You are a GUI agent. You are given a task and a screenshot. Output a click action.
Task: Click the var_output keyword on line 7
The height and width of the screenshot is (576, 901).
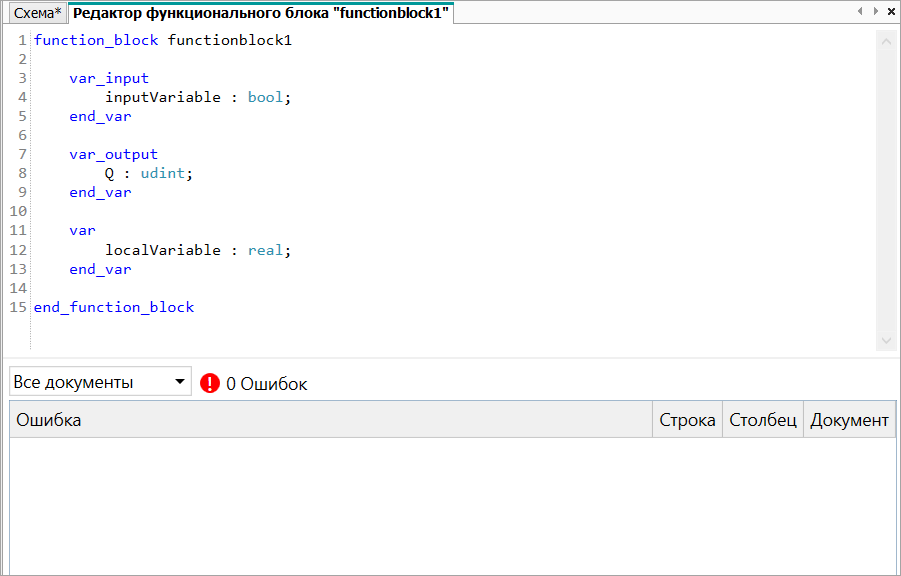click(113, 155)
